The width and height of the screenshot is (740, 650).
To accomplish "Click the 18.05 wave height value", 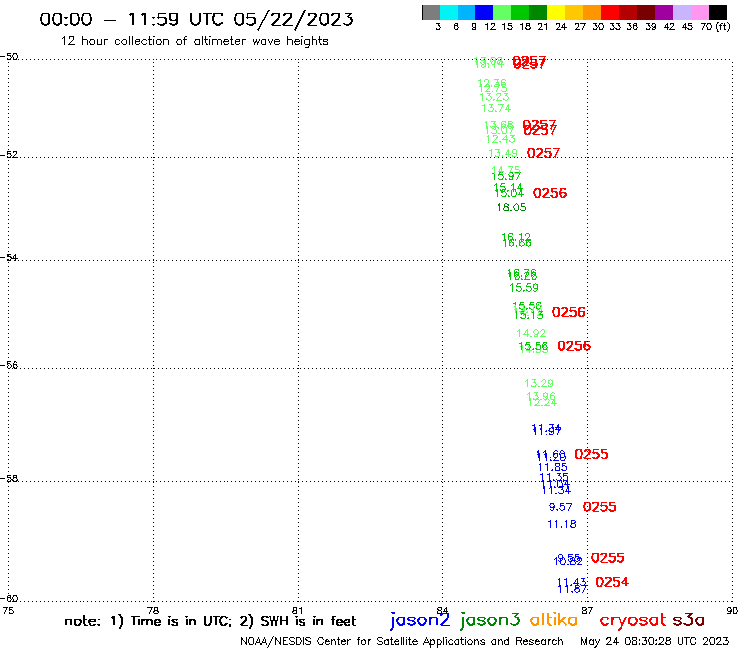I will [x=511, y=207].
